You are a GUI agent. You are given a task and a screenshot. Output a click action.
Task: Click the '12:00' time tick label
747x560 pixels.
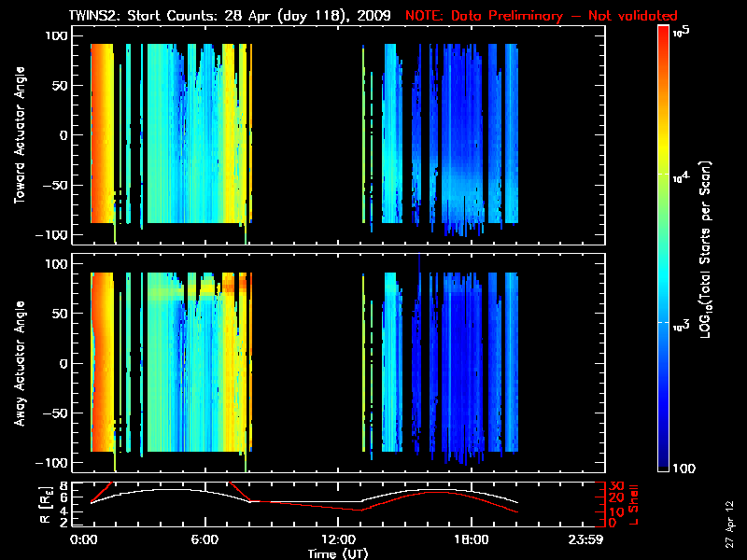(x=337, y=539)
